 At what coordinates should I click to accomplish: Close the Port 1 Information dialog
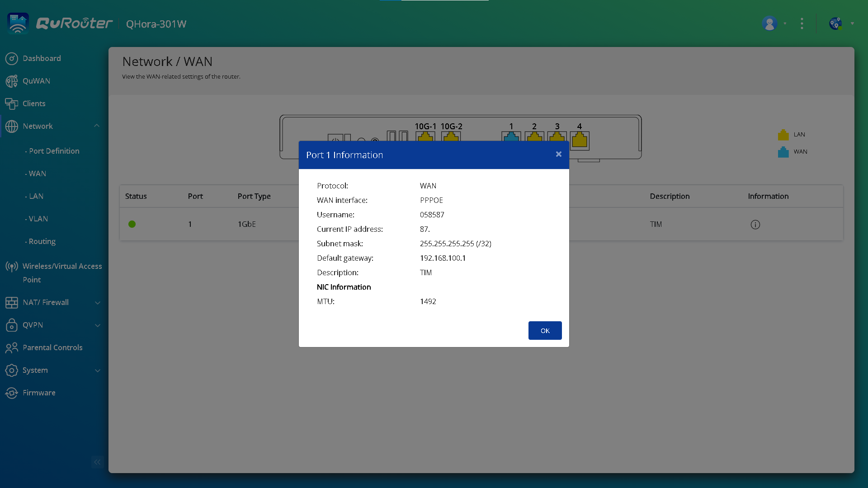tap(558, 155)
